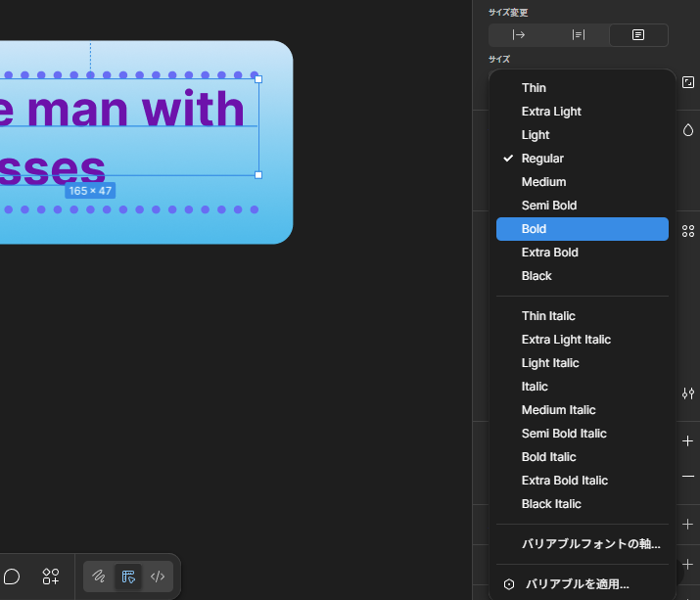Image resolution: width=700 pixels, height=600 pixels.
Task: Switch to Dev Mode code icon
Action: [x=158, y=577]
